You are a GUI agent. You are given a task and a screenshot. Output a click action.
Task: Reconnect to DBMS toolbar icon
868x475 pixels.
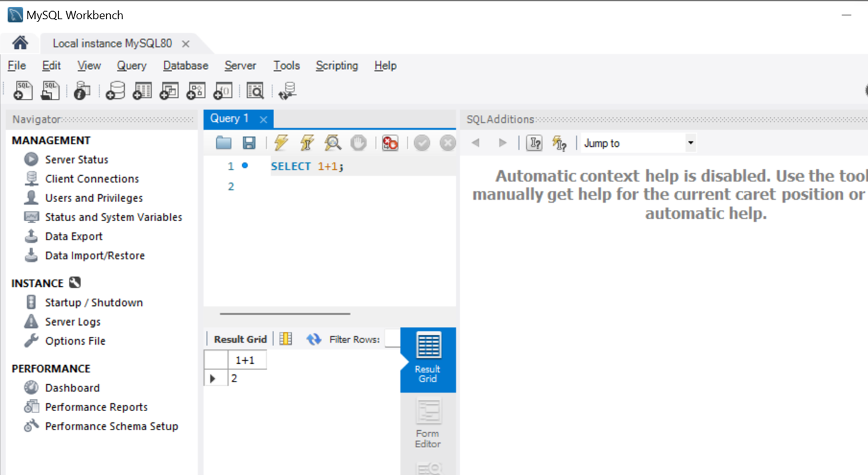point(287,90)
